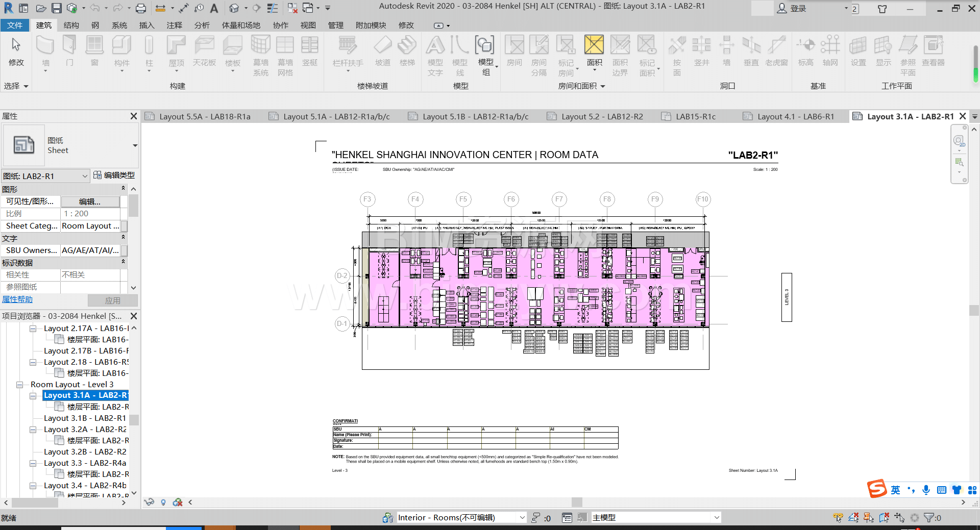
Task: Open the File menu tab
Action: 15,25
